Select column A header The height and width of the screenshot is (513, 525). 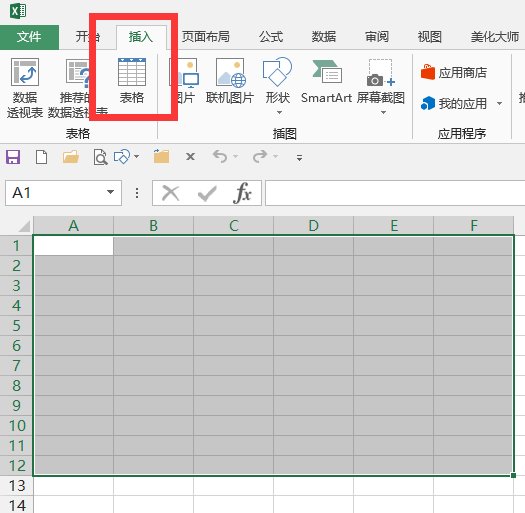pyautogui.click(x=73, y=225)
